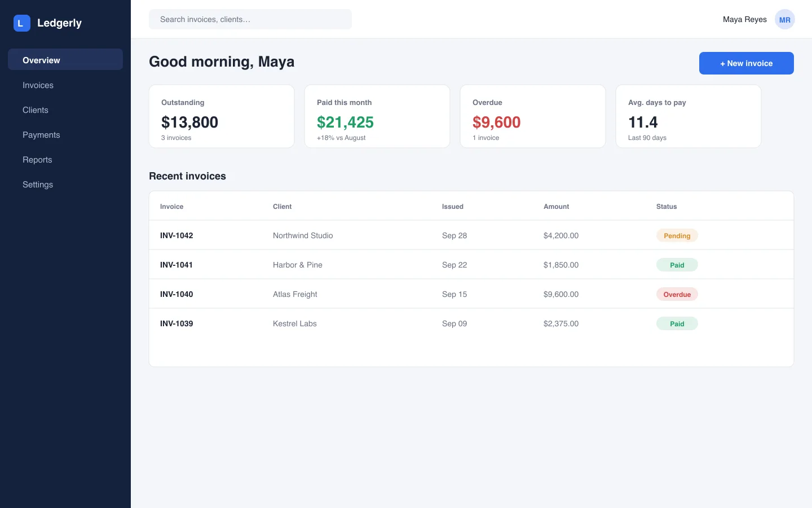Click the Maya Reyes user name
Viewport: 812px width, 508px height.
pos(744,19)
